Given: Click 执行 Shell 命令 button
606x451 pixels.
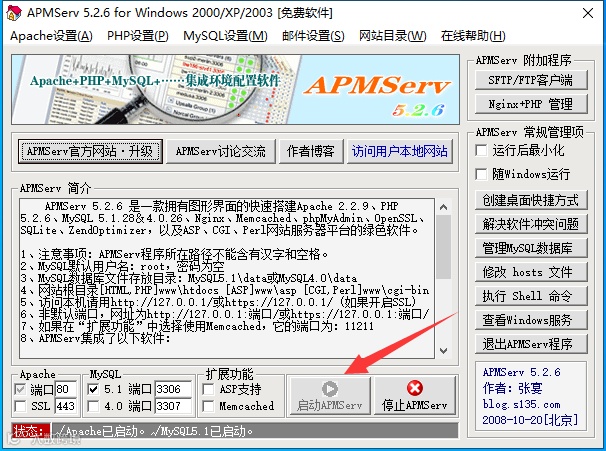Looking at the screenshot, I should click(531, 296).
